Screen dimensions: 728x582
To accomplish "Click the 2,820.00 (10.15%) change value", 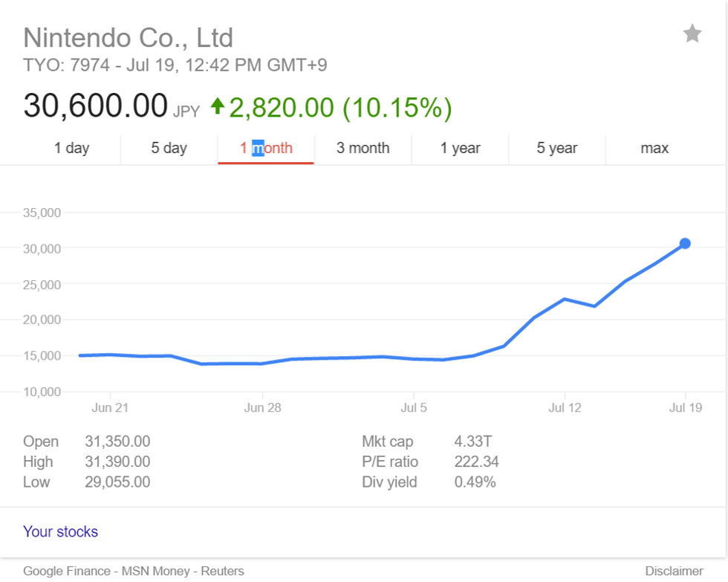I will (x=340, y=108).
